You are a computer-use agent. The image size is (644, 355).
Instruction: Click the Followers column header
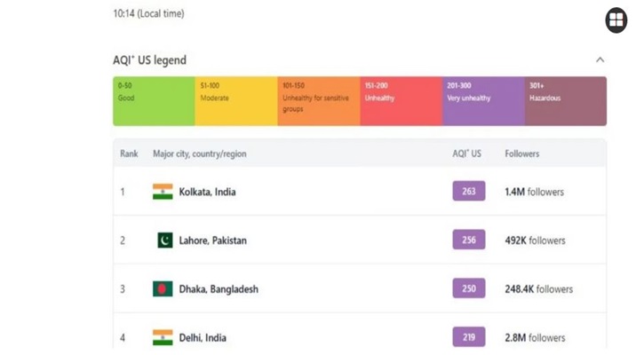pyautogui.click(x=521, y=154)
